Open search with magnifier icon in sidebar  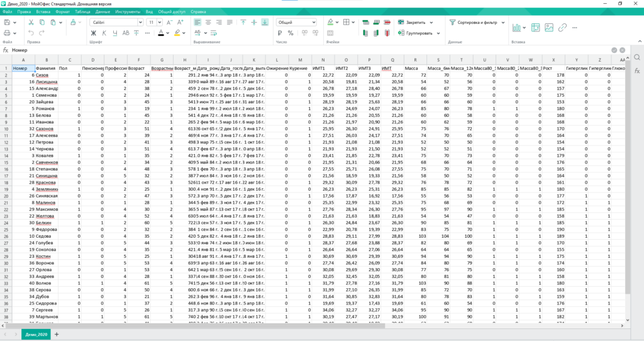(x=636, y=57)
